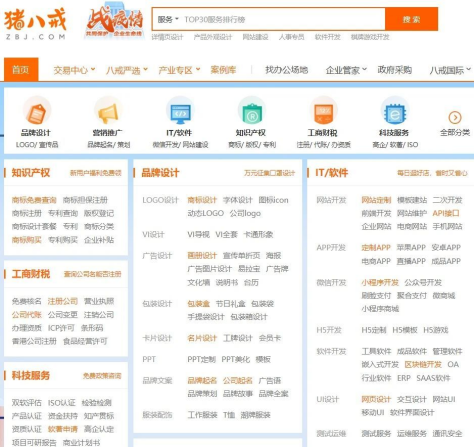Click PPT定制 link

pyautogui.click(x=201, y=359)
